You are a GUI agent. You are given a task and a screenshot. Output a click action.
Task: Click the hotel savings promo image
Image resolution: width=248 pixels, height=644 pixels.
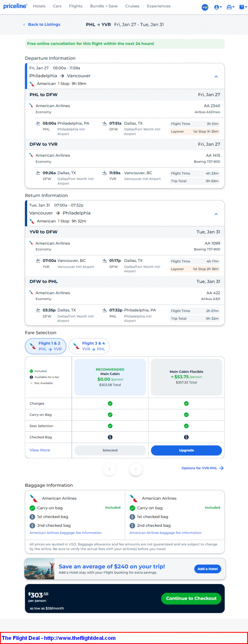click(x=40, y=569)
